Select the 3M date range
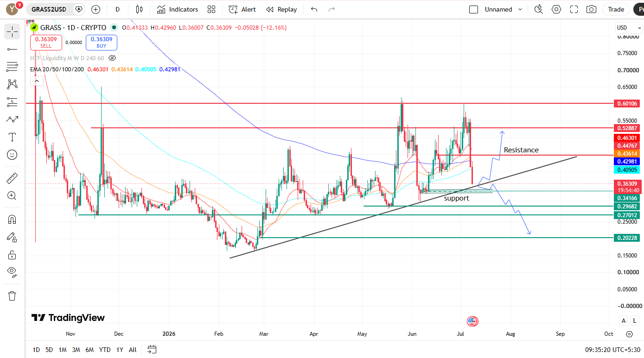The width and height of the screenshot is (644, 358). pos(76,350)
